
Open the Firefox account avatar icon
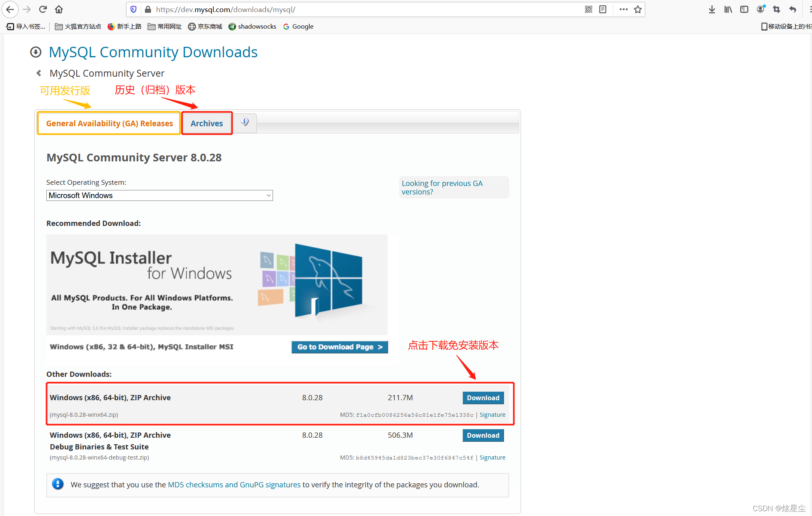click(761, 9)
